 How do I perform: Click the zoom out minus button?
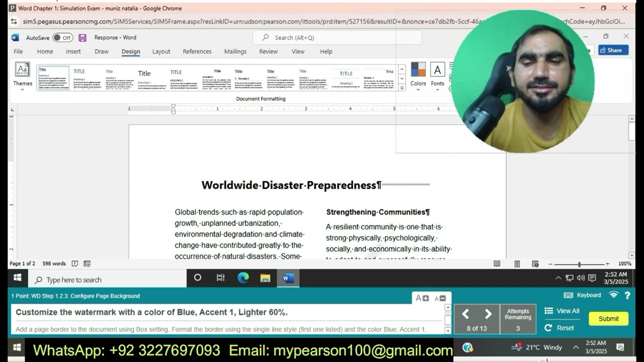click(550, 263)
